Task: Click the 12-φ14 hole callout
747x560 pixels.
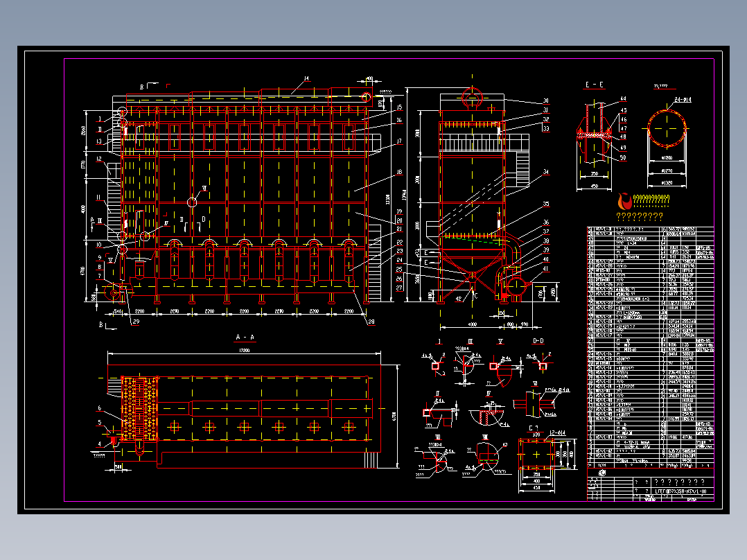Action: pos(557,432)
